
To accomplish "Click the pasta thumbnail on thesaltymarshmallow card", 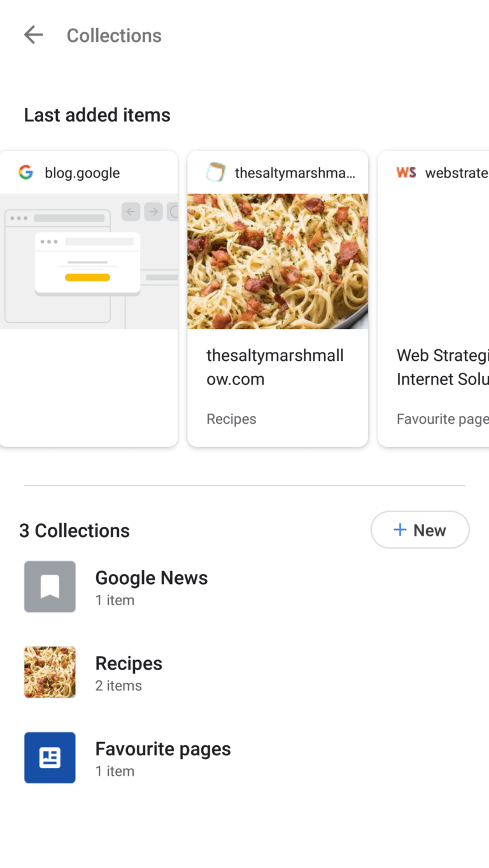I will 278,261.
